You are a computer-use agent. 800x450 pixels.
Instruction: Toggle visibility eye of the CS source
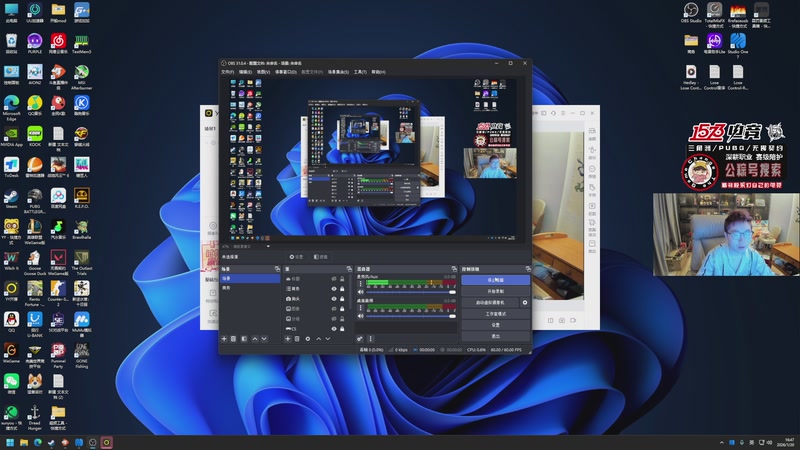coord(334,329)
